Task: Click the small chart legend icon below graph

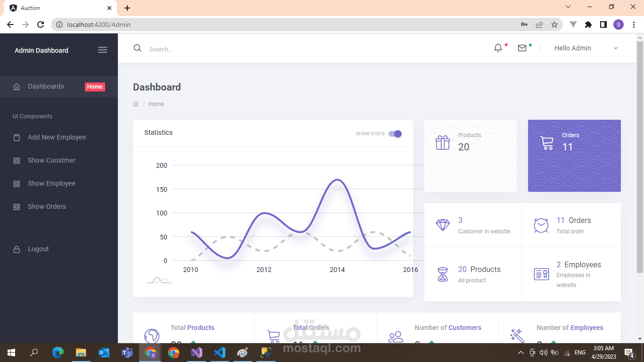Action: point(160,280)
